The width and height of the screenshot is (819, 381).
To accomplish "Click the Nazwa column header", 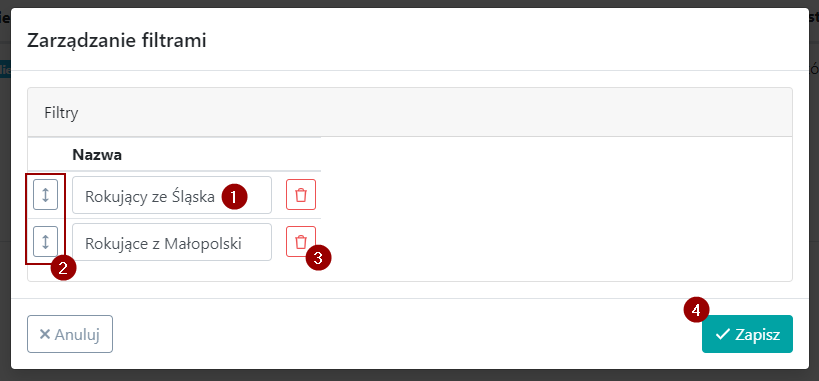I will (97, 155).
